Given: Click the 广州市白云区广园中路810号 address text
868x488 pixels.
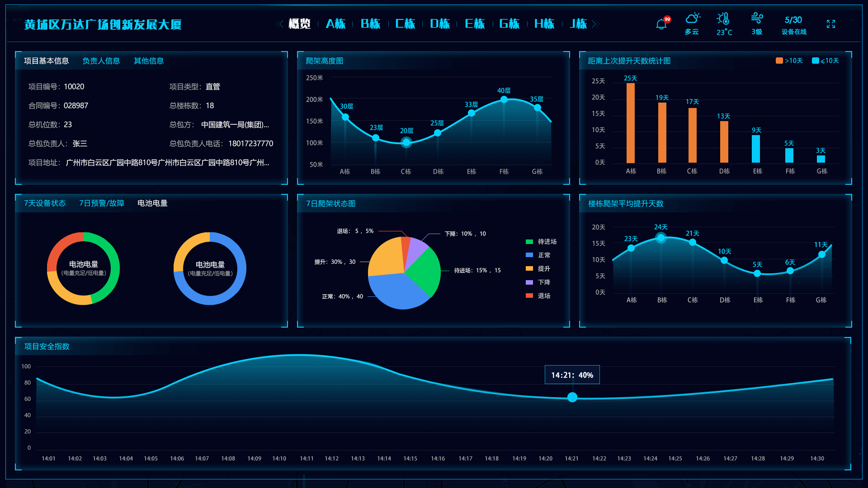Looking at the screenshot, I should pyautogui.click(x=168, y=163).
